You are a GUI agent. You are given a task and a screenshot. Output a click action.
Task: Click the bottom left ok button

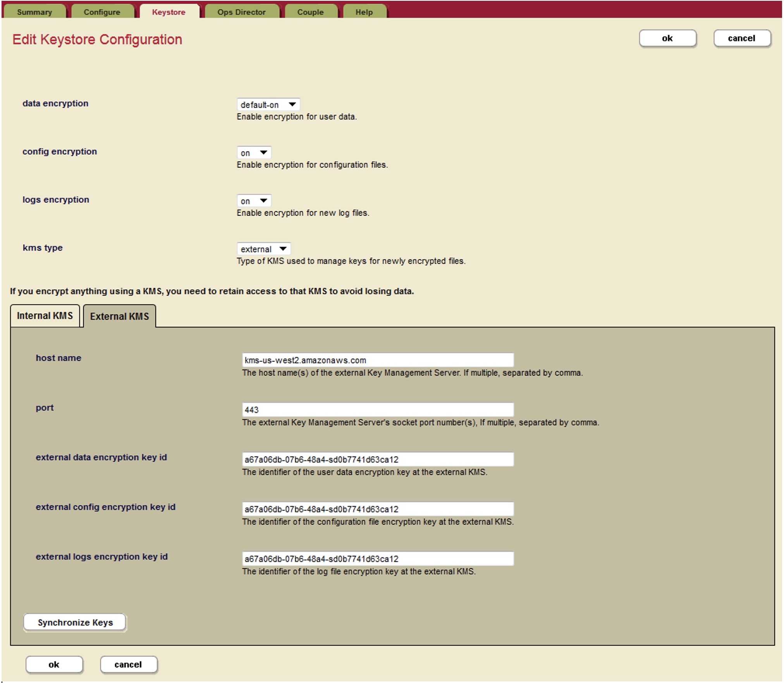54,664
